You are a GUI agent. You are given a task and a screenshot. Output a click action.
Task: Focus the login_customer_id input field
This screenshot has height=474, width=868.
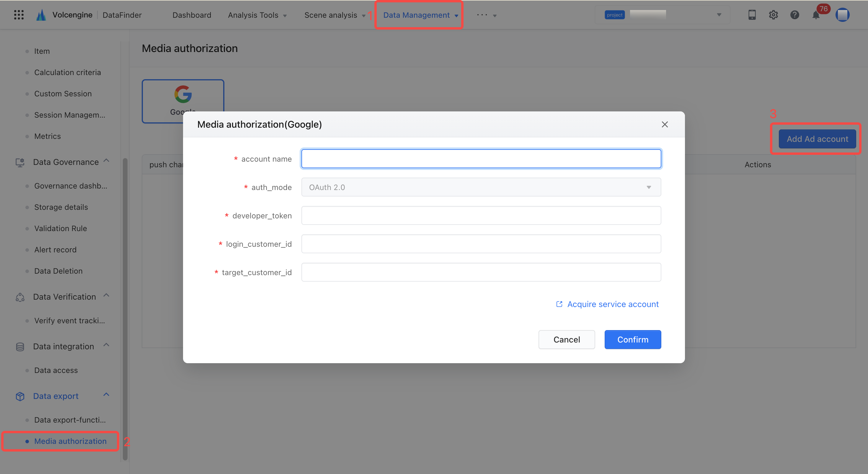(x=481, y=244)
